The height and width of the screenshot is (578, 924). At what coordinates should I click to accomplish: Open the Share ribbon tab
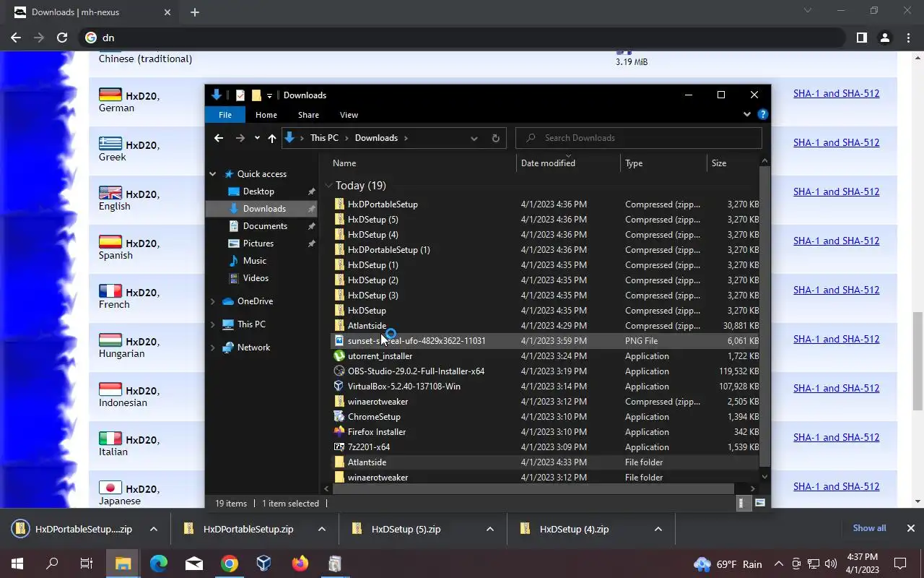click(308, 115)
